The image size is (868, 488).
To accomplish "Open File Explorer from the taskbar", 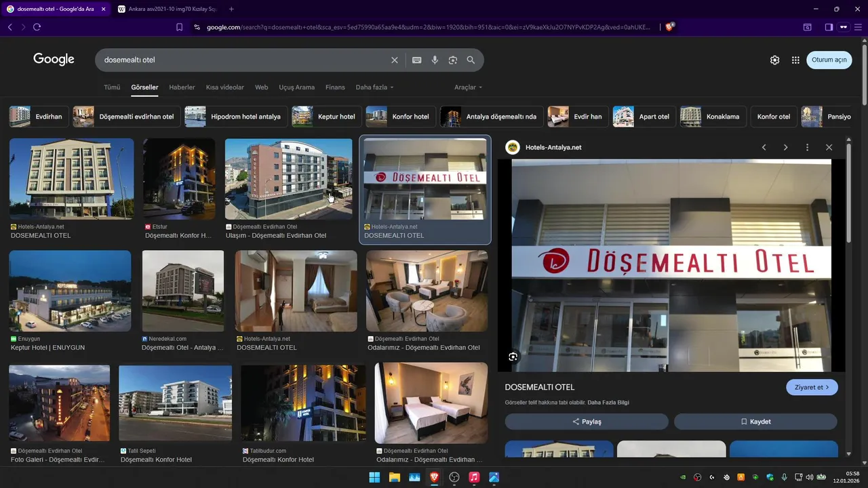I will [394, 477].
